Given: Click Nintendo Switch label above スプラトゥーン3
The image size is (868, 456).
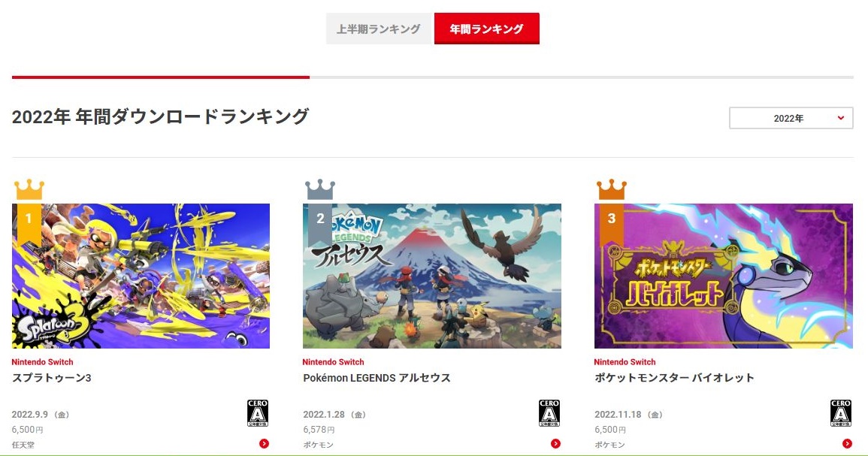Looking at the screenshot, I should pos(43,362).
